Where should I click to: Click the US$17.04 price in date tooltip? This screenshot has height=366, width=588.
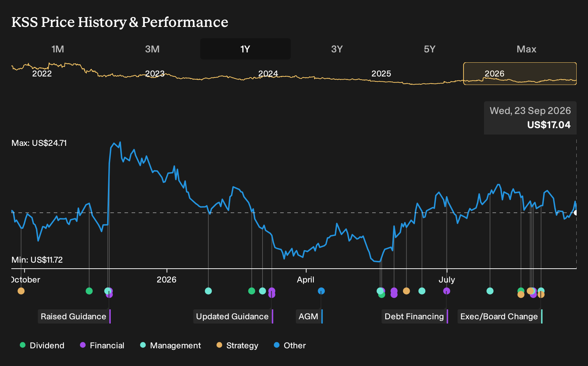pos(549,125)
